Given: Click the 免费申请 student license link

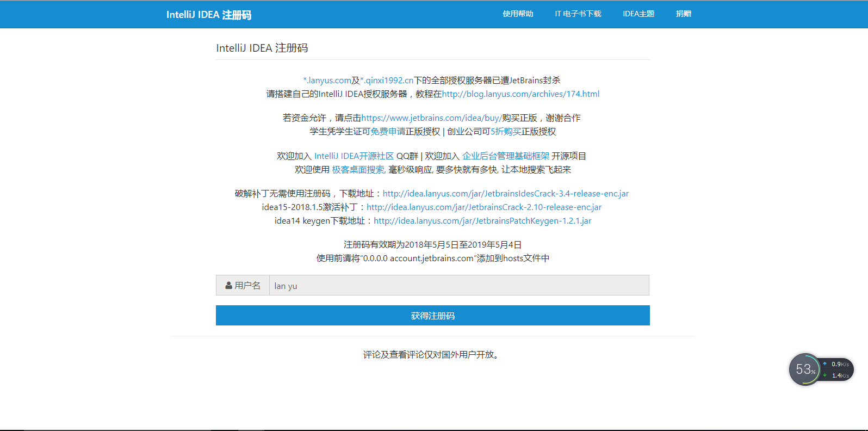Looking at the screenshot, I should coord(388,131).
